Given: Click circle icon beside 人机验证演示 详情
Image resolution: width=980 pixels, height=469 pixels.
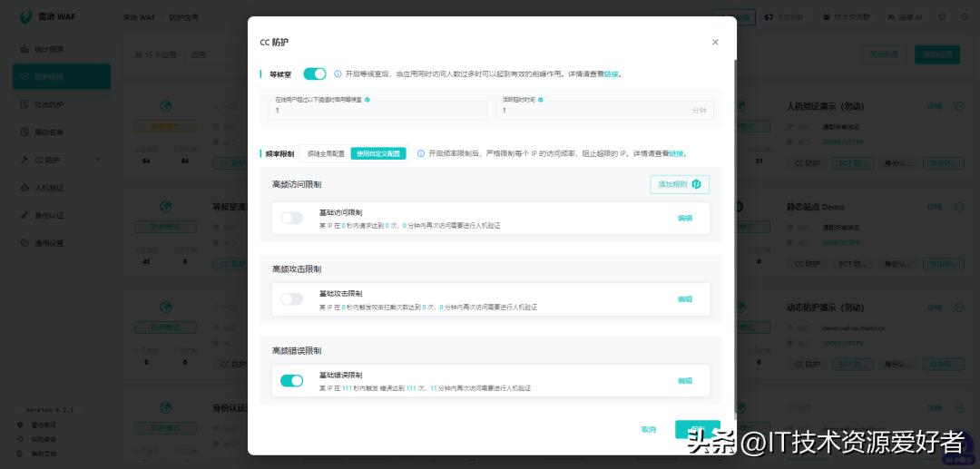Looking at the screenshot, I should click(x=959, y=106).
